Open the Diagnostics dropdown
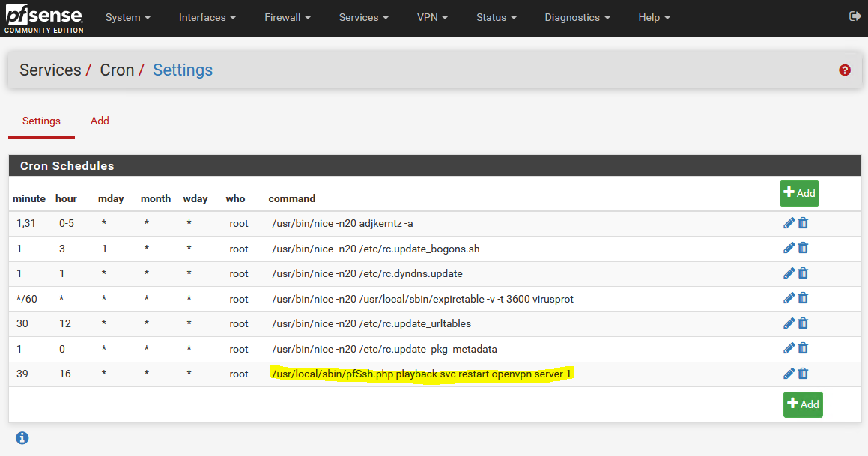The width and height of the screenshot is (868, 456). click(x=577, y=17)
